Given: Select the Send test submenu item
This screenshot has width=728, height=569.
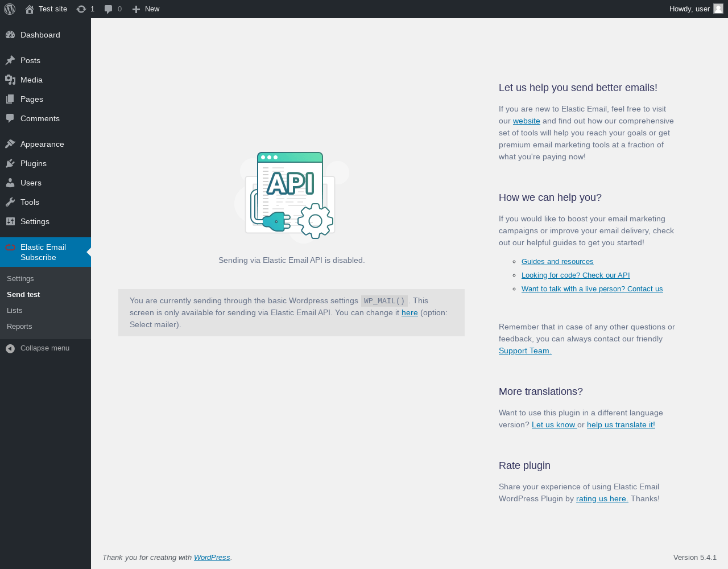Looking at the screenshot, I should [23, 294].
